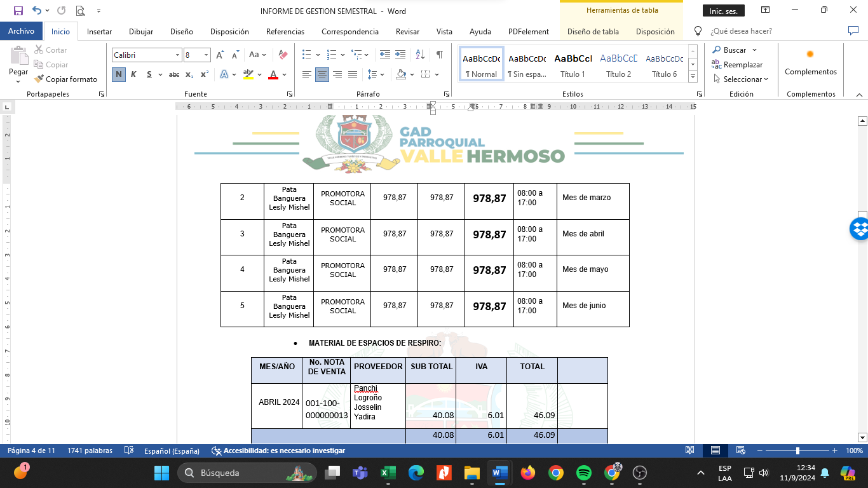Switch to the Referencias tab
This screenshot has width=868, height=488.
coord(285,32)
